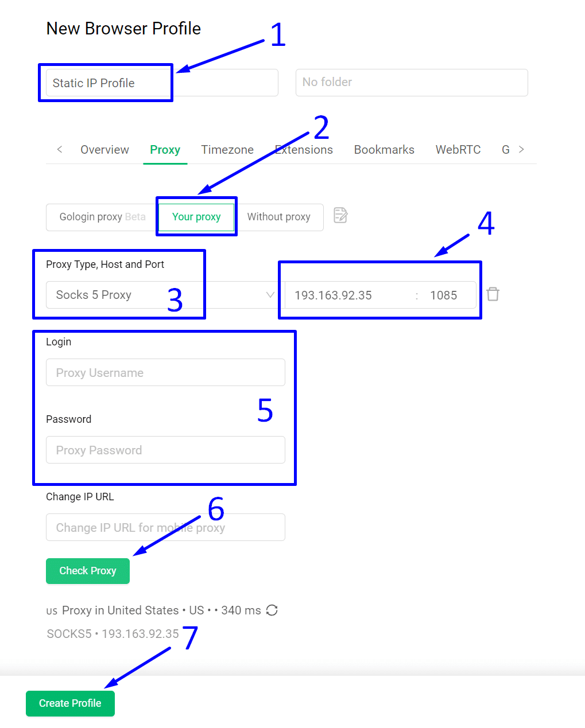Click the Create Profile button
This screenshot has height=728, width=585.
tap(70, 703)
